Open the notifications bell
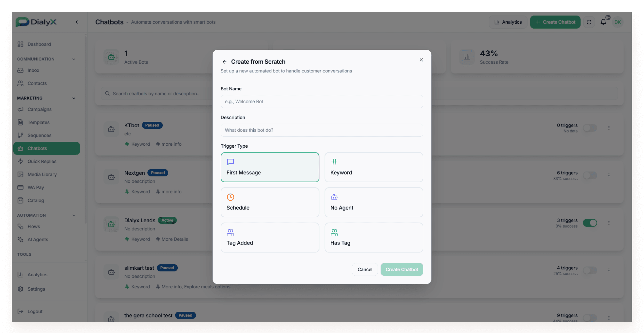 603,22
